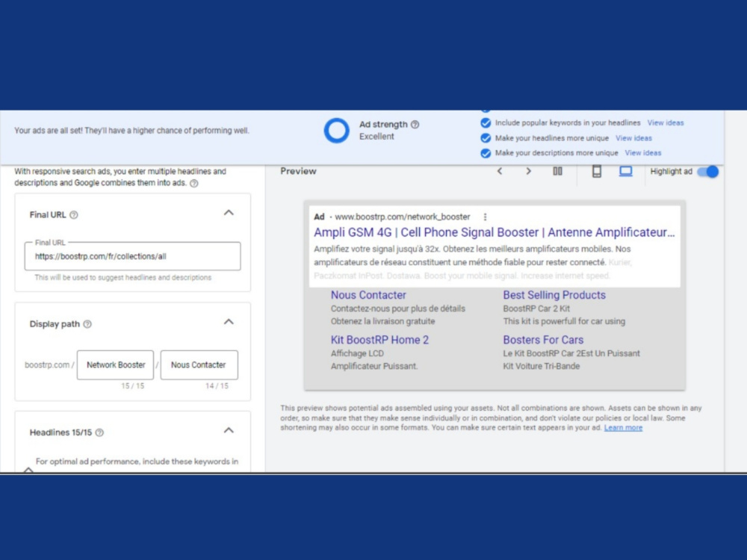Click checkmark for make headlines more unique
The image size is (747, 560).
coord(486,138)
